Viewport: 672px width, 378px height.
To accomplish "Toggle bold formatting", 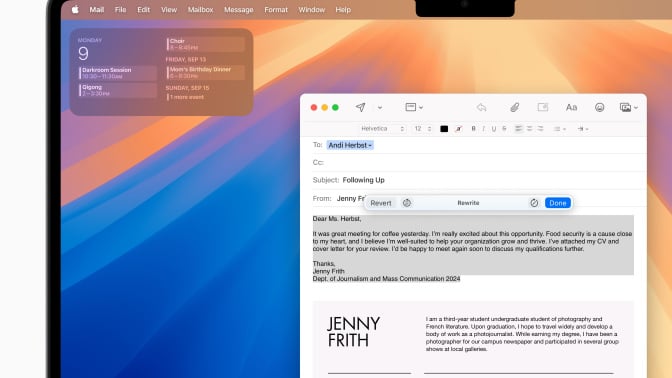I will click(473, 129).
